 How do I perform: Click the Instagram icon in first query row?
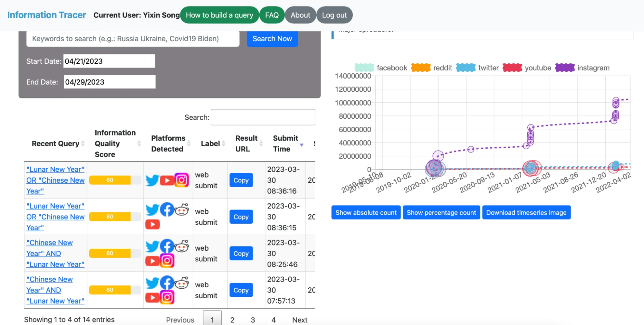(x=182, y=180)
